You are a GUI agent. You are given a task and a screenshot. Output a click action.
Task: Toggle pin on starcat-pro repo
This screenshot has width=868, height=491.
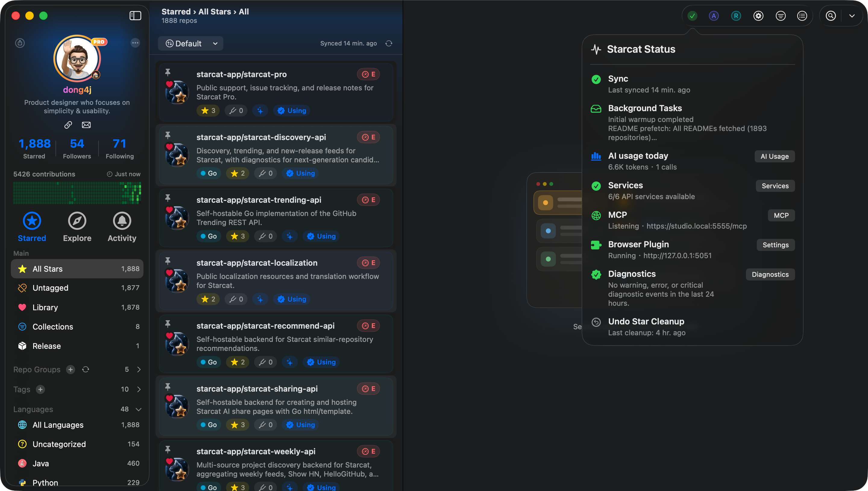pos(168,72)
